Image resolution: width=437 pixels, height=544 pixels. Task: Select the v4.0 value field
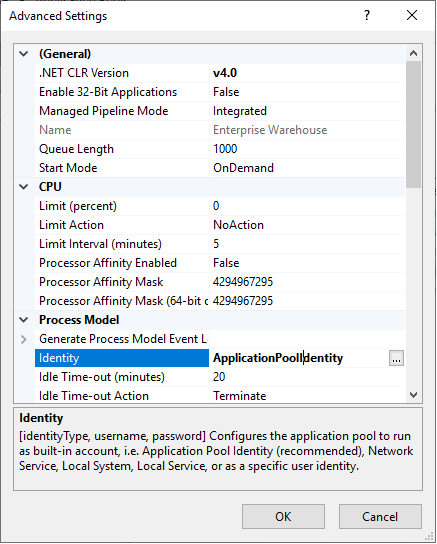(307, 73)
